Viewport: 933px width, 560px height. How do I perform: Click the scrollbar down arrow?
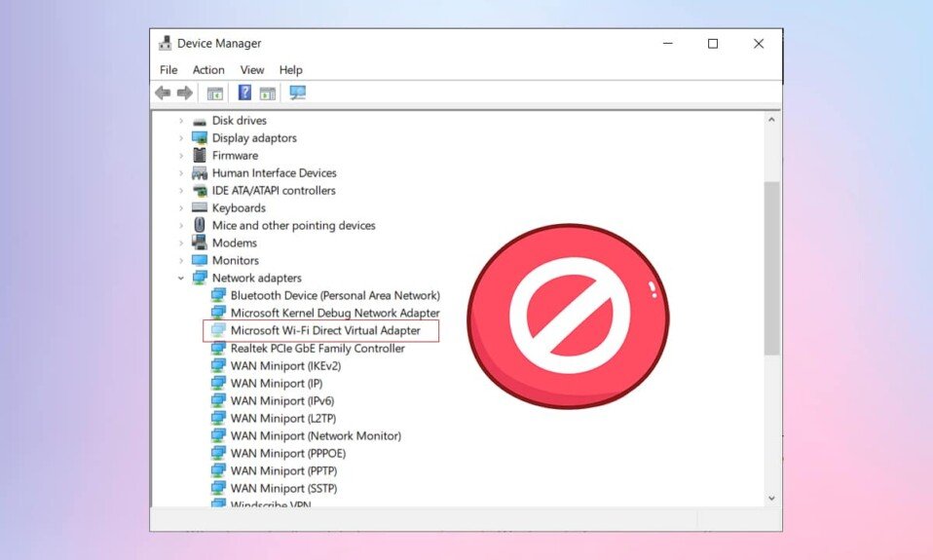pyautogui.click(x=771, y=498)
